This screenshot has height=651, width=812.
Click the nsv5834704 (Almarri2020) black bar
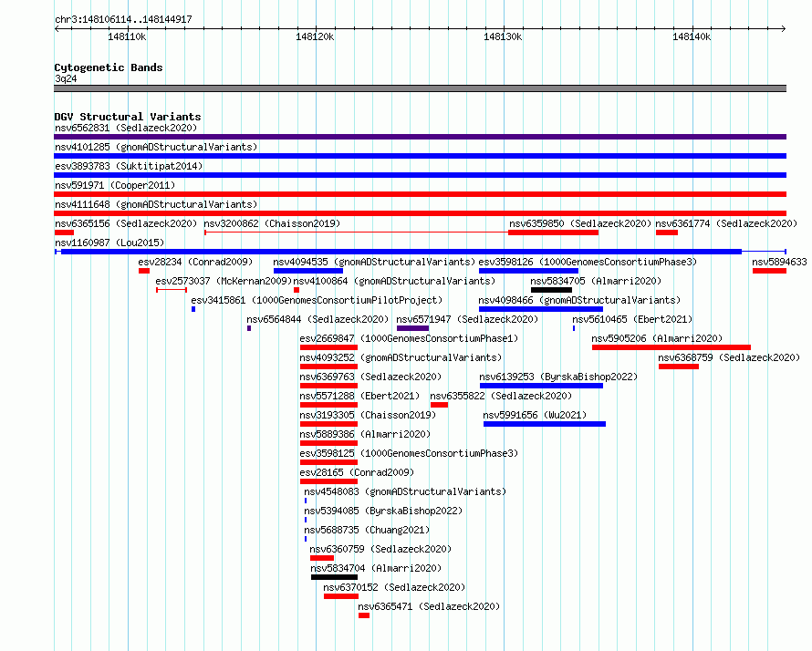pyautogui.click(x=334, y=577)
